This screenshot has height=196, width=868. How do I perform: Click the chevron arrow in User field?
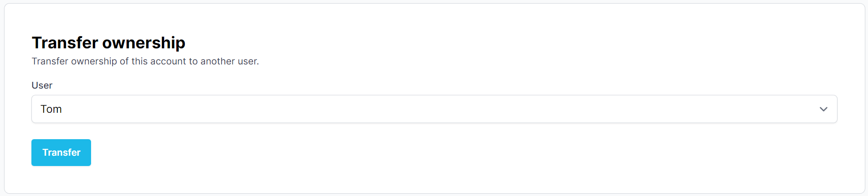click(x=823, y=109)
